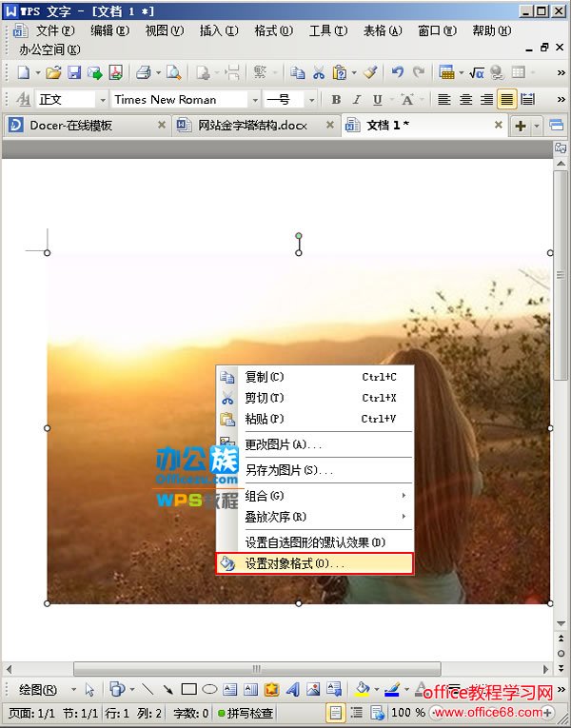
Task: Click the Export to PDF icon
Action: [x=115, y=72]
